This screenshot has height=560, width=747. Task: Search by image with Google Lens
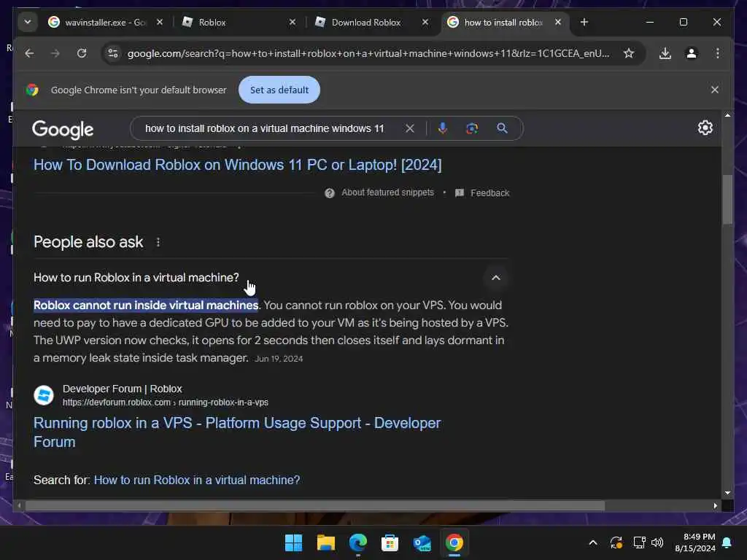(472, 128)
